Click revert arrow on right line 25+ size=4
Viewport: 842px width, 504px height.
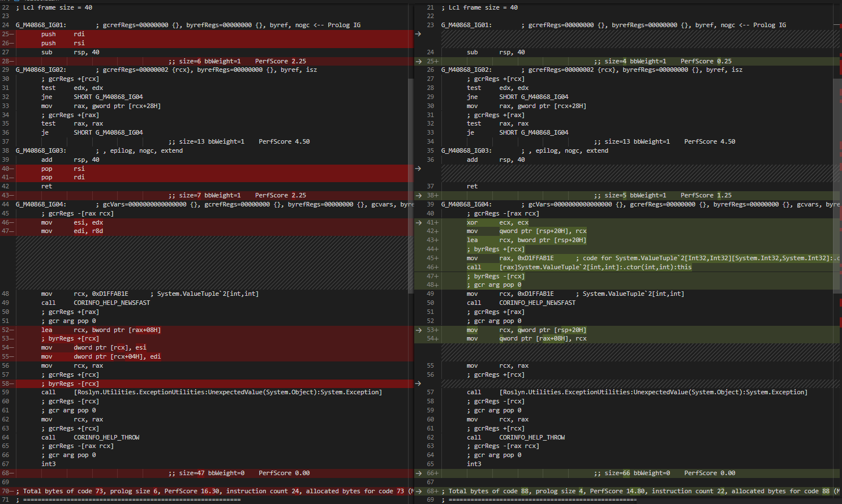418,61
